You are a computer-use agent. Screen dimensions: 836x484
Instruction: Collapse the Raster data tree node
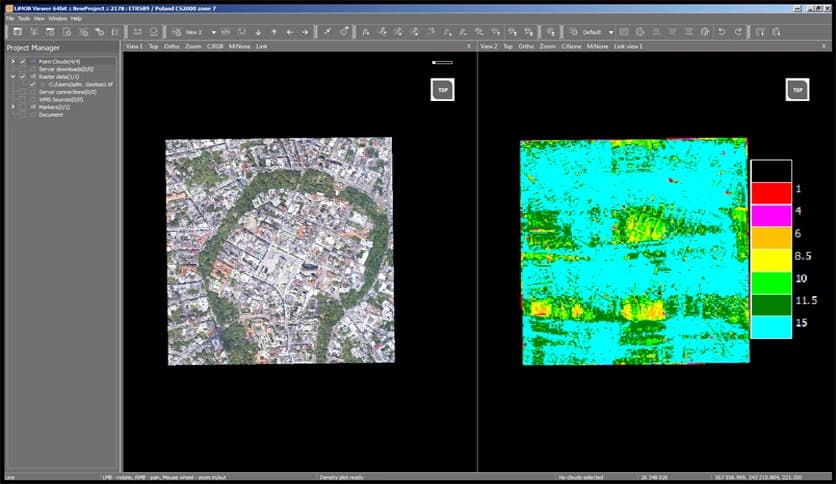tap(12, 76)
